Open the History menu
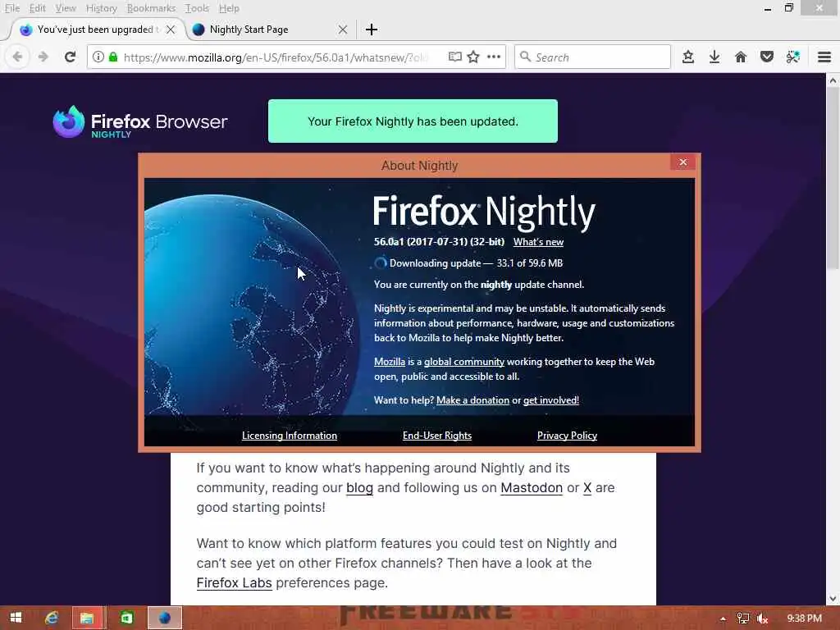Image resolution: width=840 pixels, height=630 pixels. 101,8
